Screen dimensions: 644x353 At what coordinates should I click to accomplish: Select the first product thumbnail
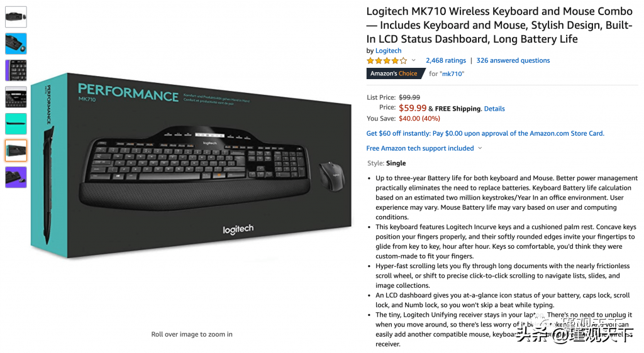point(16,17)
